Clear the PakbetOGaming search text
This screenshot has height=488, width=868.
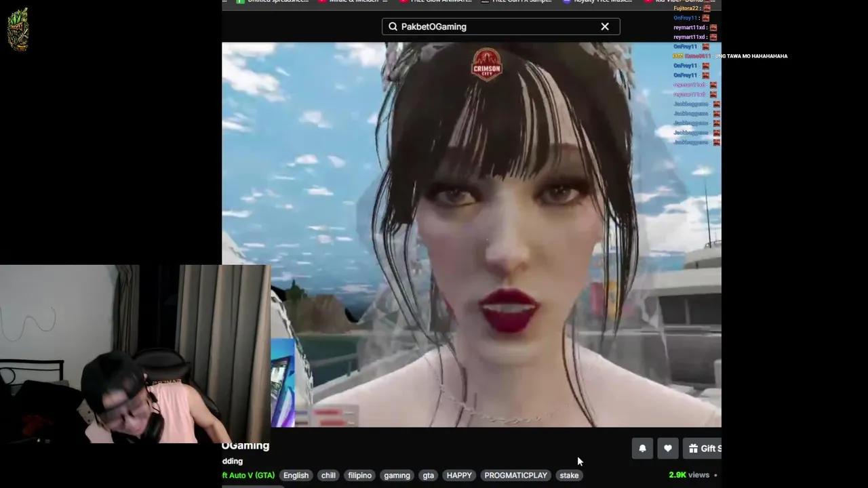(605, 26)
